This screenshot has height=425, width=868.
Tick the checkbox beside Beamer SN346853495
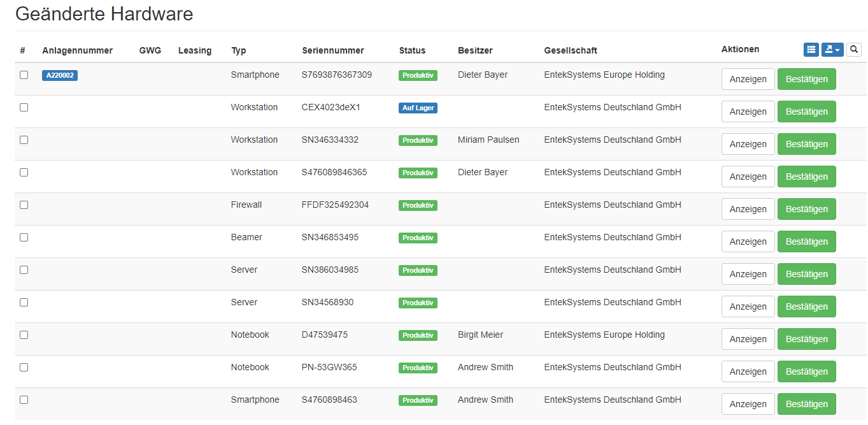[24, 237]
